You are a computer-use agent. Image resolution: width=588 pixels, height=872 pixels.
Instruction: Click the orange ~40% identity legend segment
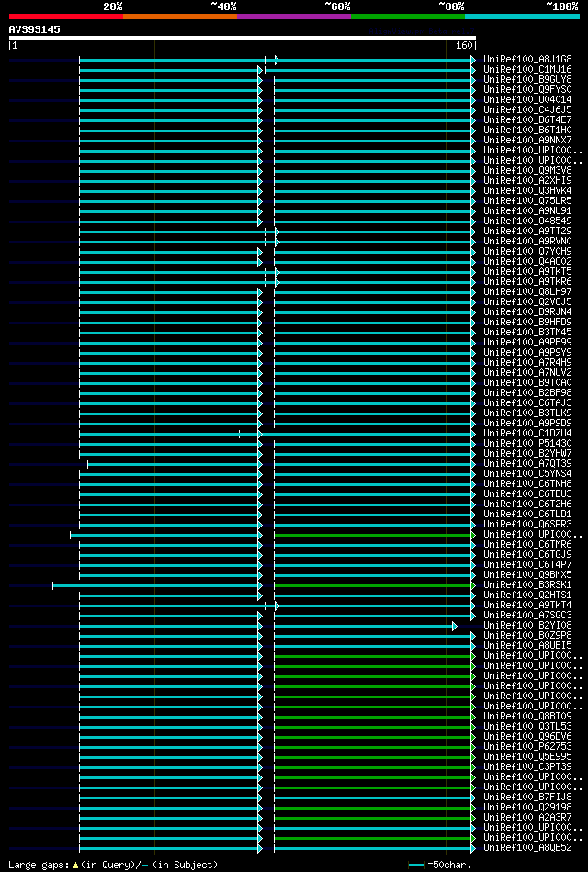point(180,17)
